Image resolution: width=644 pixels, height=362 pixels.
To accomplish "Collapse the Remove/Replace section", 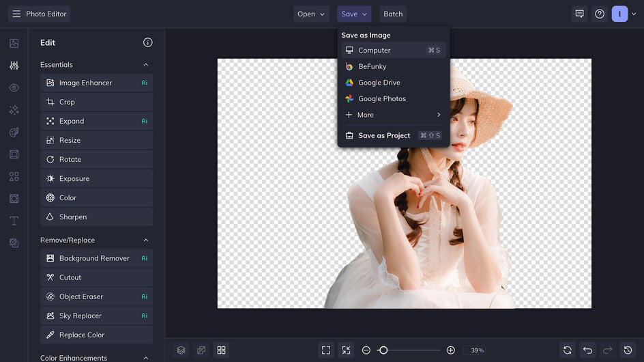I will 145,240.
